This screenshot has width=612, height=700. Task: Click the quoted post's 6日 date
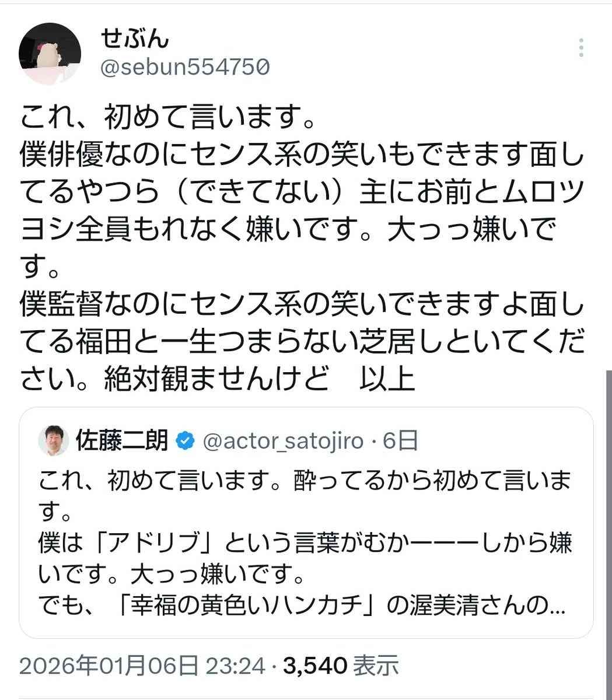click(x=400, y=442)
